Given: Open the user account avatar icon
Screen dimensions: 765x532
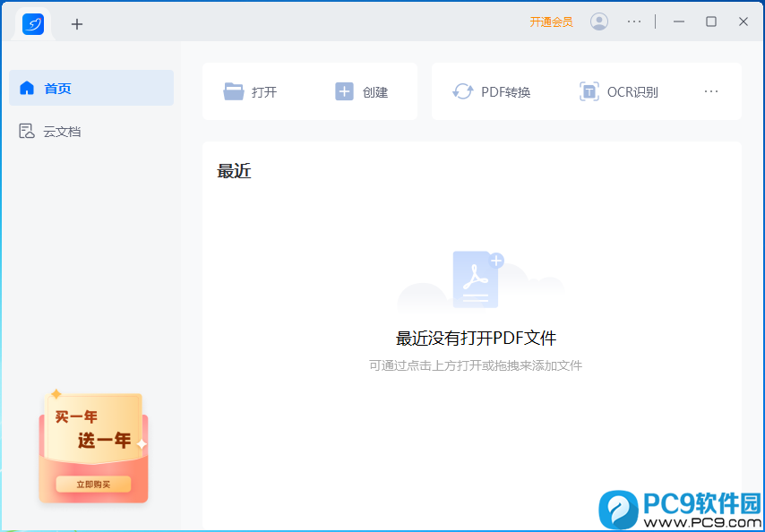Looking at the screenshot, I should [599, 21].
